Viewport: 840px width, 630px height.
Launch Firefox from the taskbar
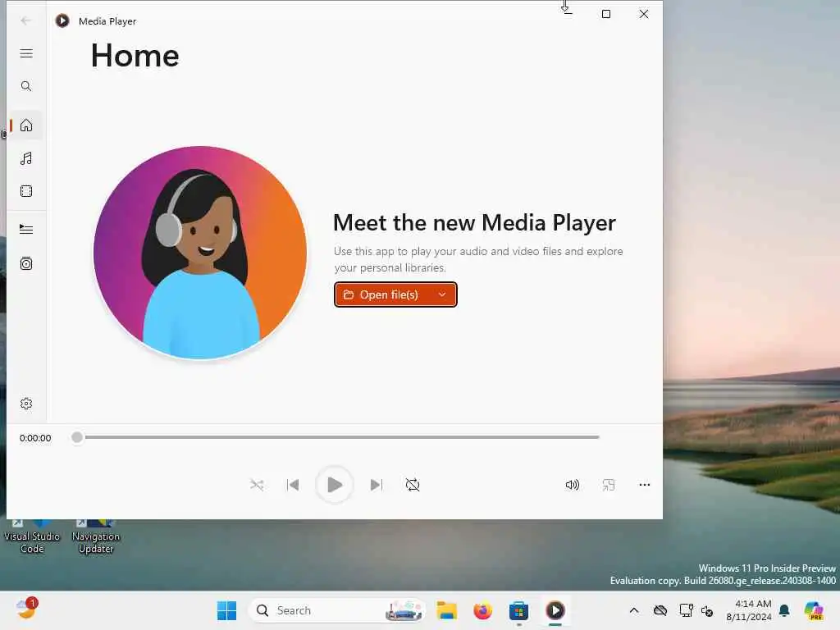[x=482, y=610]
